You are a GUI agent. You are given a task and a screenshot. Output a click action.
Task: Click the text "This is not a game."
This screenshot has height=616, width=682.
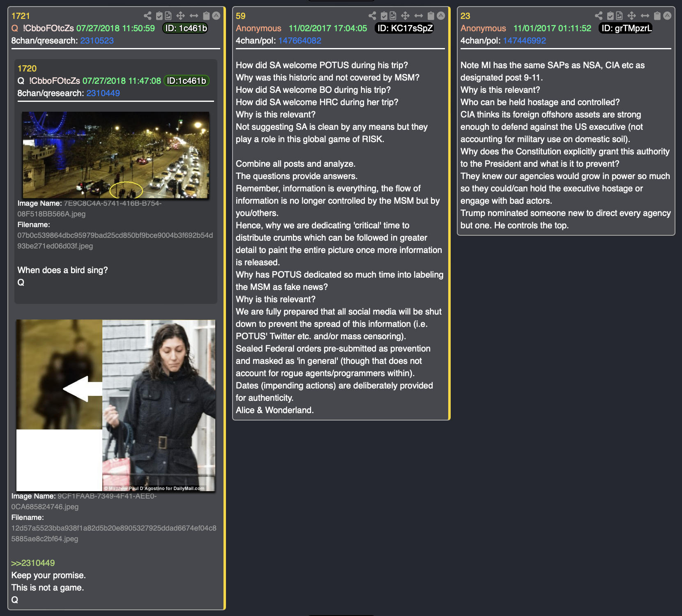click(48, 588)
